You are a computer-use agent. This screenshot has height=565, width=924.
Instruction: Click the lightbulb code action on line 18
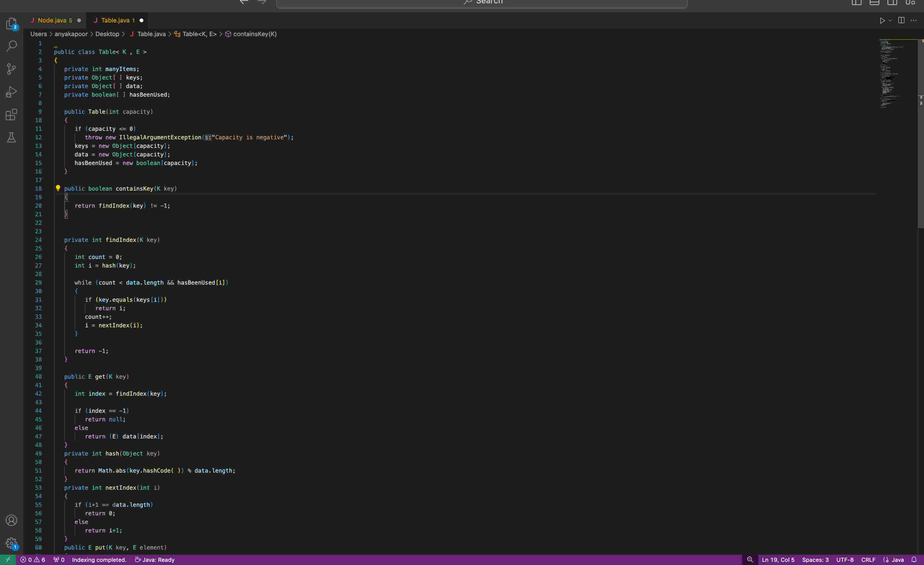tap(58, 188)
